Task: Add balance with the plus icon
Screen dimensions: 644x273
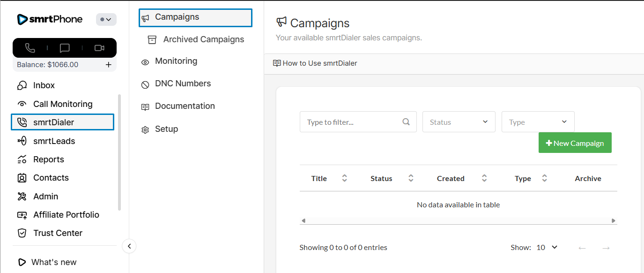Action: pyautogui.click(x=108, y=65)
